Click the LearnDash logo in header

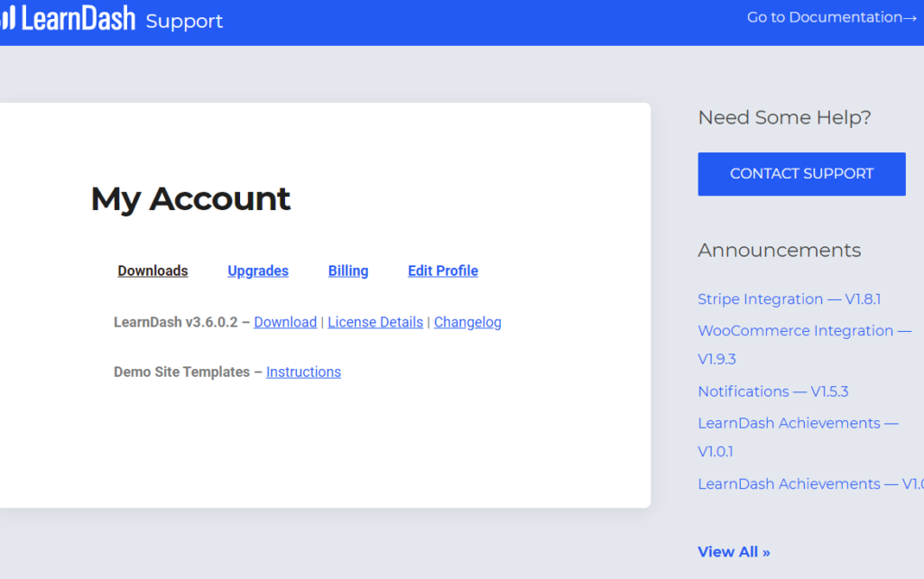point(68,18)
